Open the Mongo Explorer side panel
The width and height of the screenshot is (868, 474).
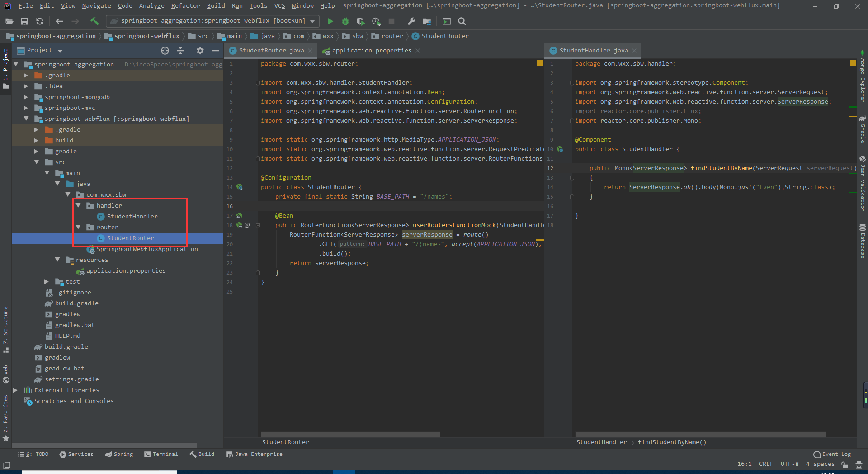tap(863, 76)
